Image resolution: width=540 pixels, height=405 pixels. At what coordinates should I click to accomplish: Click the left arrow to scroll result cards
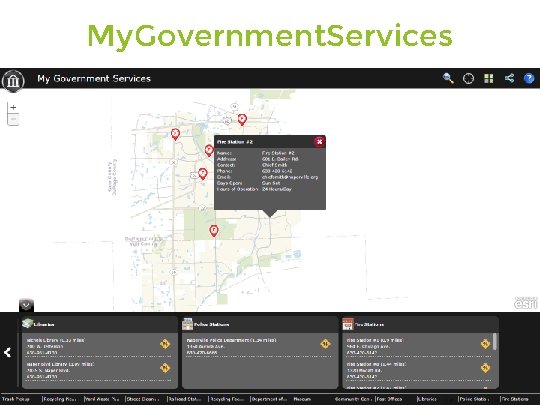8,352
